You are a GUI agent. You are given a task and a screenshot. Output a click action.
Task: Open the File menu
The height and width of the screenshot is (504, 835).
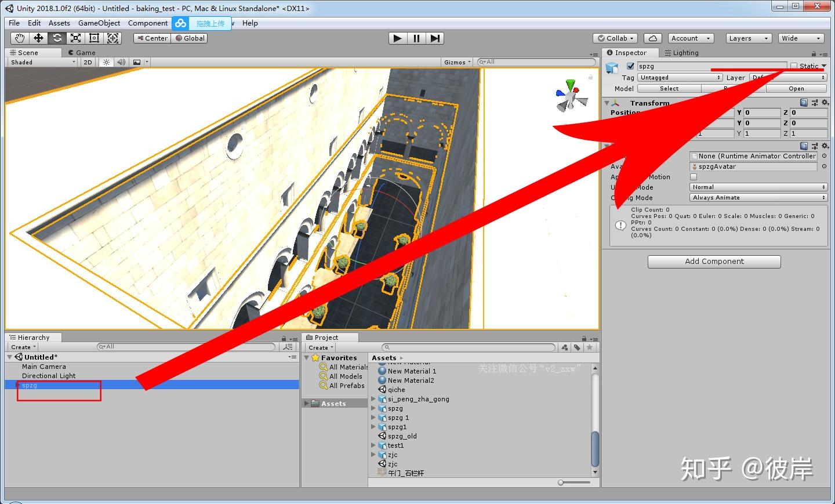[14, 23]
